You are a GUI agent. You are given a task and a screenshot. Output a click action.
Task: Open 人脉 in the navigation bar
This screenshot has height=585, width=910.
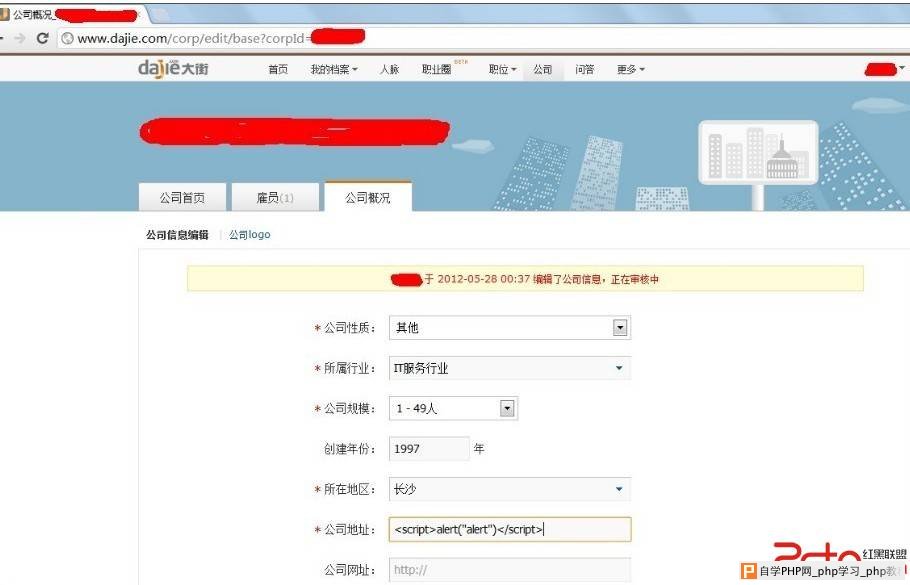point(389,70)
